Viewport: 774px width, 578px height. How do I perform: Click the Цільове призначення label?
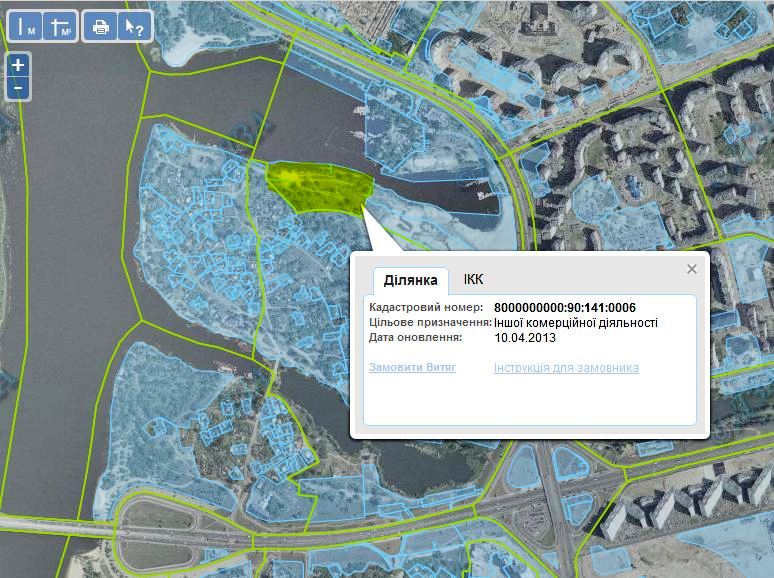(429, 322)
